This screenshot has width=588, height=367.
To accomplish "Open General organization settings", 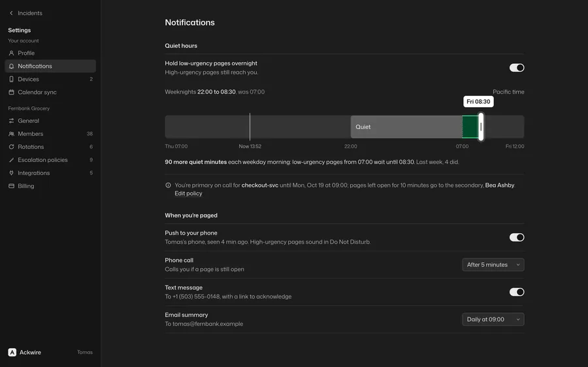I will point(50,121).
